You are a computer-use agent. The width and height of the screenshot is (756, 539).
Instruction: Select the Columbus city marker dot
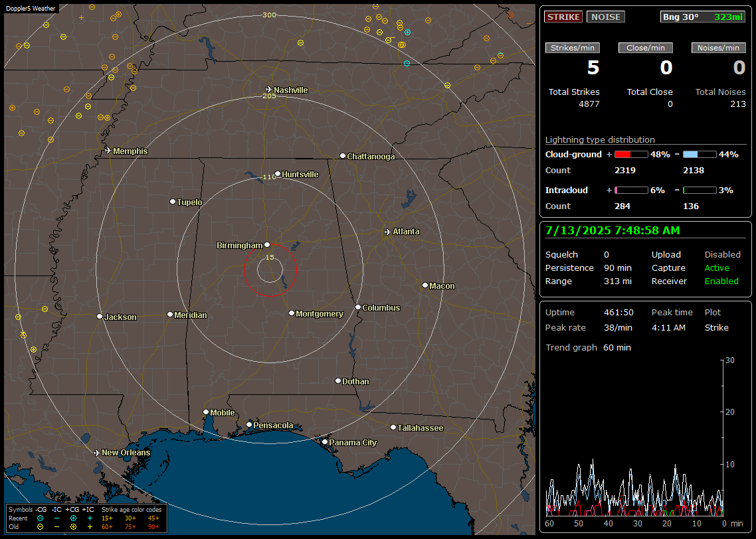(358, 307)
